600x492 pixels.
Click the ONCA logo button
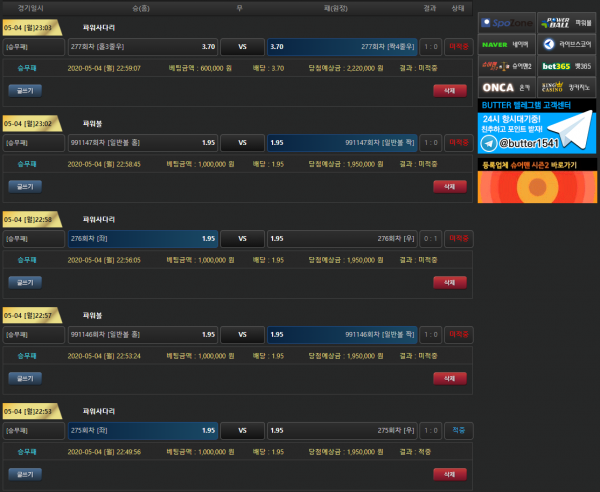(x=507, y=87)
